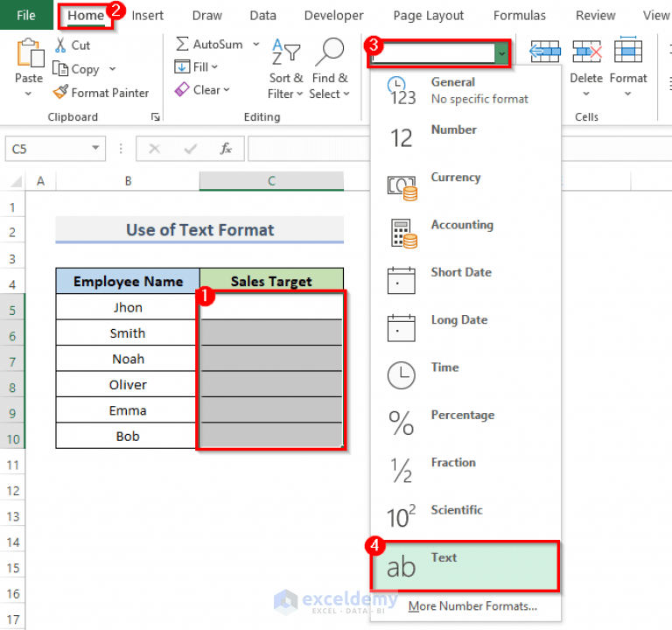
Task: Expand the Copy options arrow
Action: click(x=113, y=68)
